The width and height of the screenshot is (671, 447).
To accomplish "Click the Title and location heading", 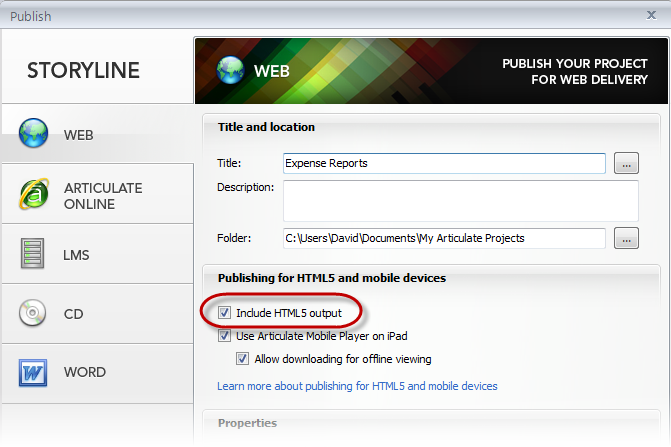I will [266, 127].
